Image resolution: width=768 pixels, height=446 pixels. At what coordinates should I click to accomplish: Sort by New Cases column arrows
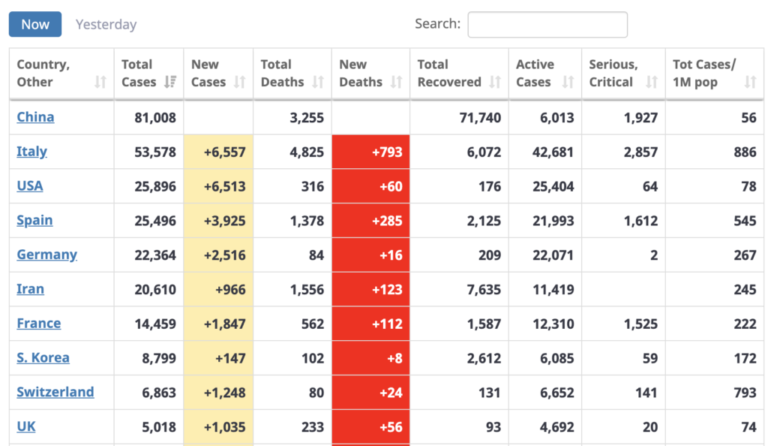pos(240,82)
